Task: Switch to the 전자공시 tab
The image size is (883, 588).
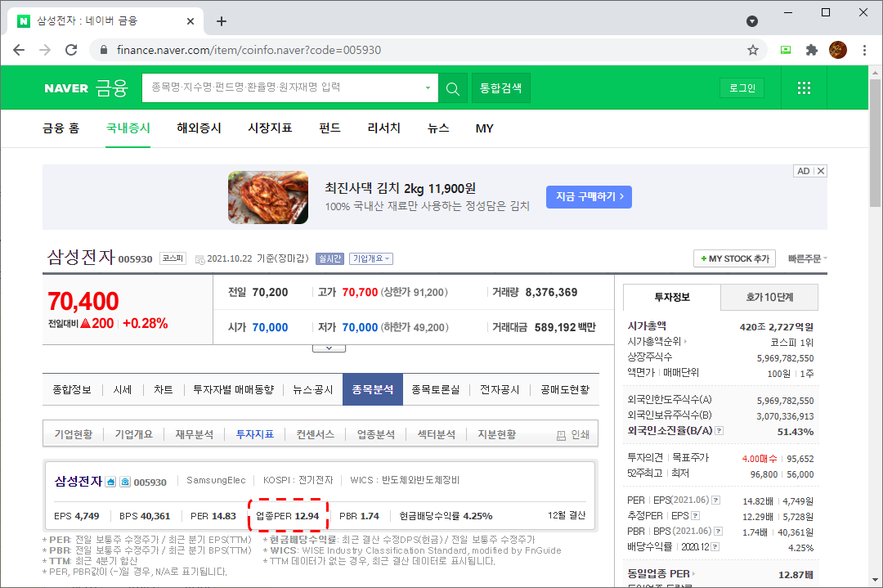Action: pyautogui.click(x=500, y=390)
